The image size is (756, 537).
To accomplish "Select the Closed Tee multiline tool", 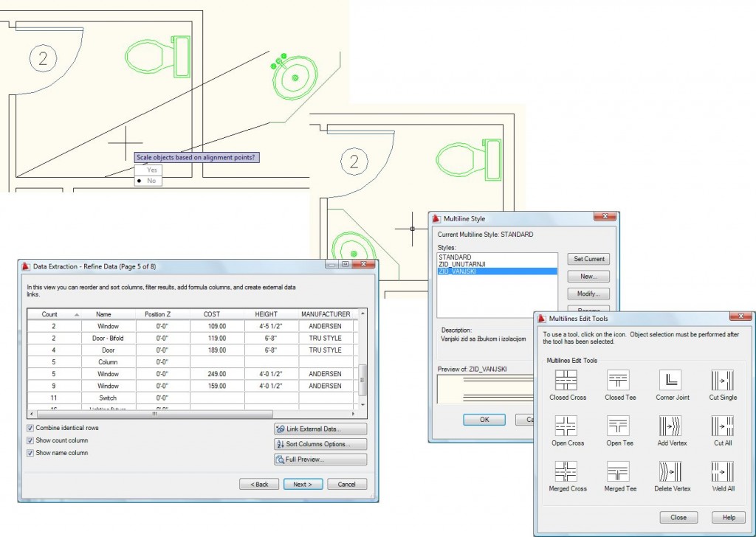I will (618, 380).
